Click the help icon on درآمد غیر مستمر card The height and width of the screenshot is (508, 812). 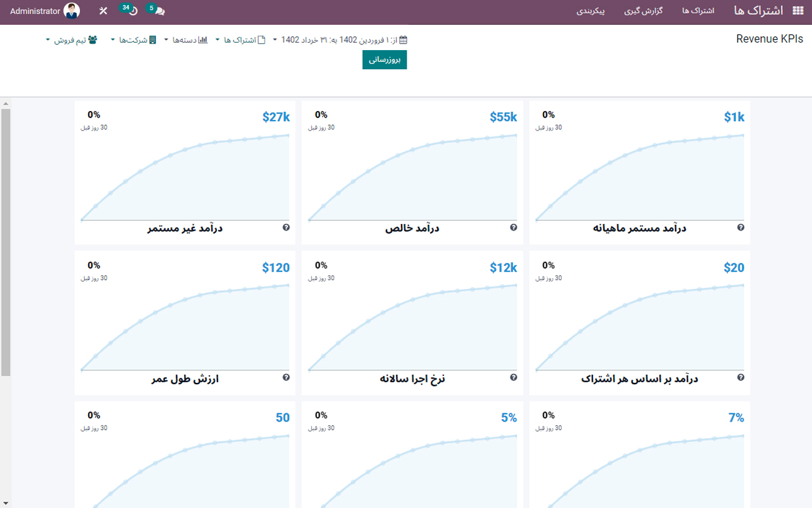[286, 227]
